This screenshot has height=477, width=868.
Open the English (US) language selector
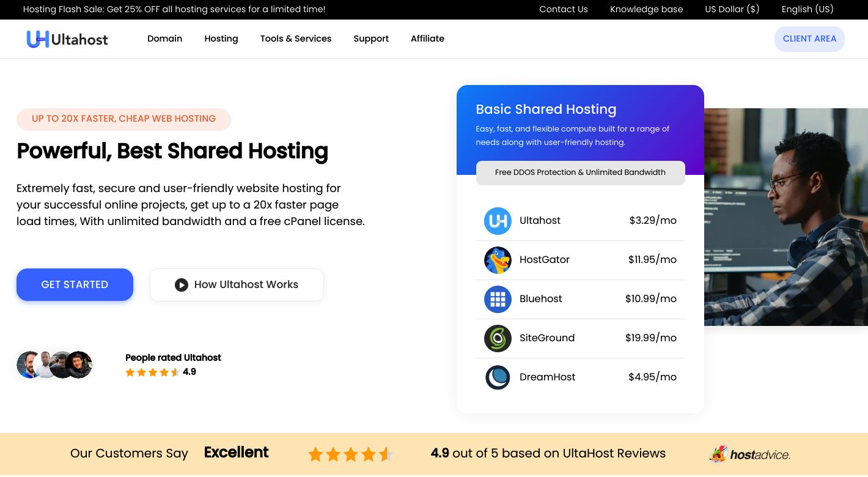(807, 9)
